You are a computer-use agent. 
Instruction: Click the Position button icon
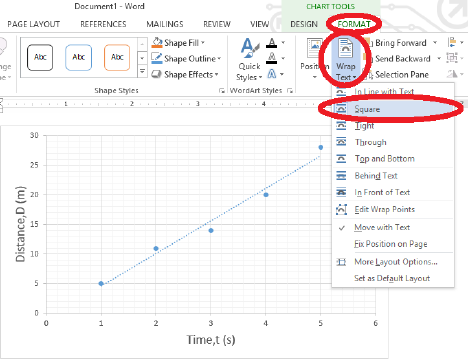[x=315, y=49]
